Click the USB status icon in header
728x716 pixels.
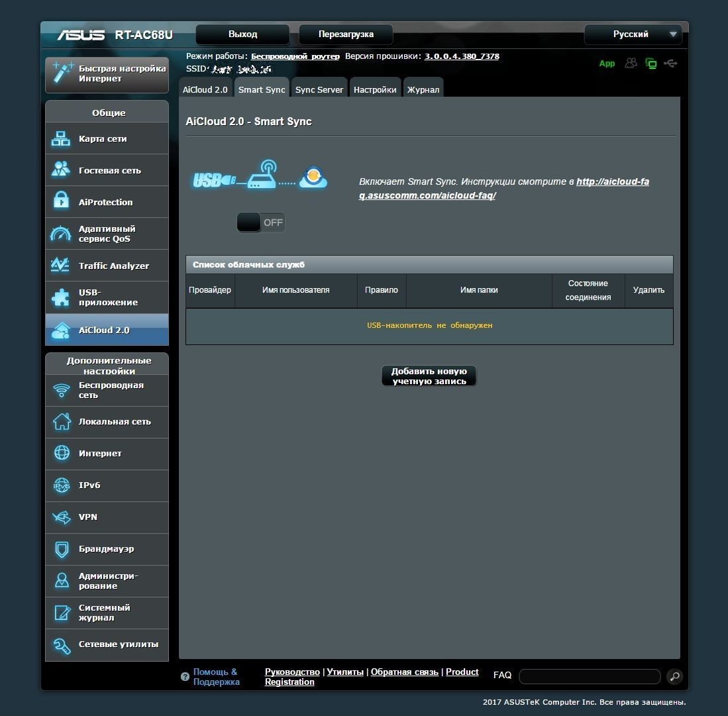(x=670, y=64)
